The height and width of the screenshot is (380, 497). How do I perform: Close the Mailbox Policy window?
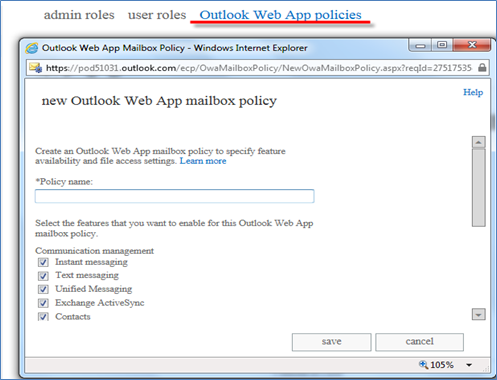pos(472,45)
